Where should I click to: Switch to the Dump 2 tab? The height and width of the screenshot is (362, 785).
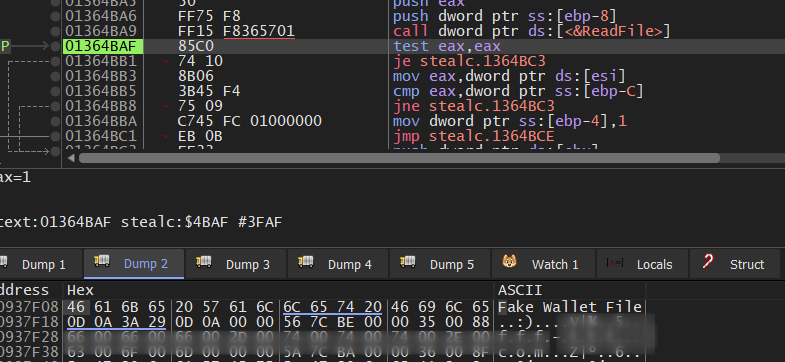click(x=134, y=264)
